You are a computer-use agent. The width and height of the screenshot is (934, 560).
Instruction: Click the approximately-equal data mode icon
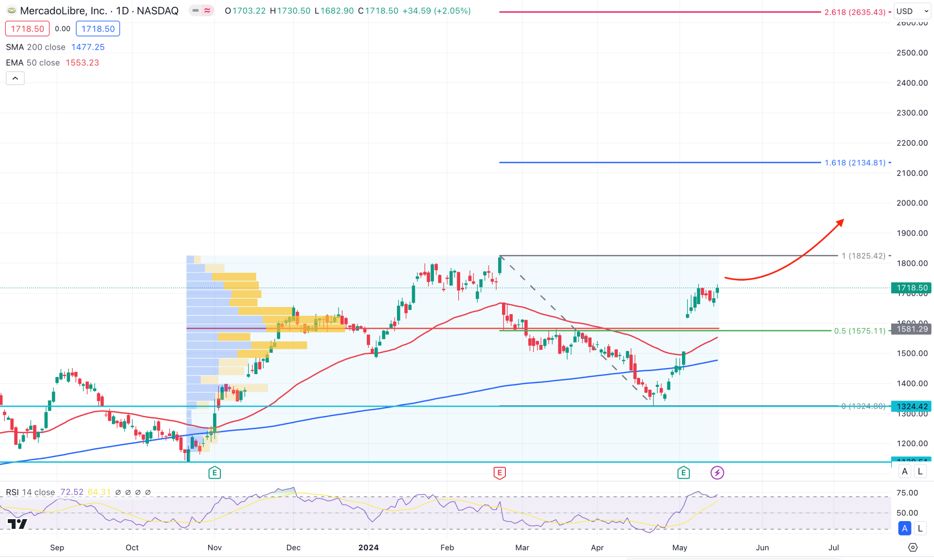pyautogui.click(x=207, y=10)
